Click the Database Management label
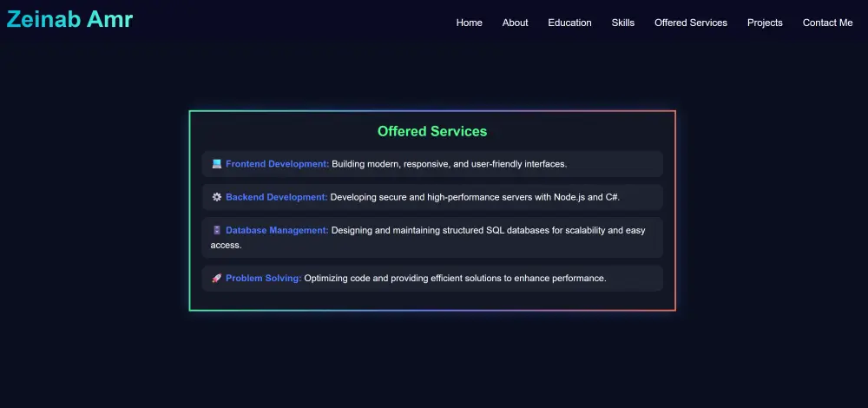 277,230
